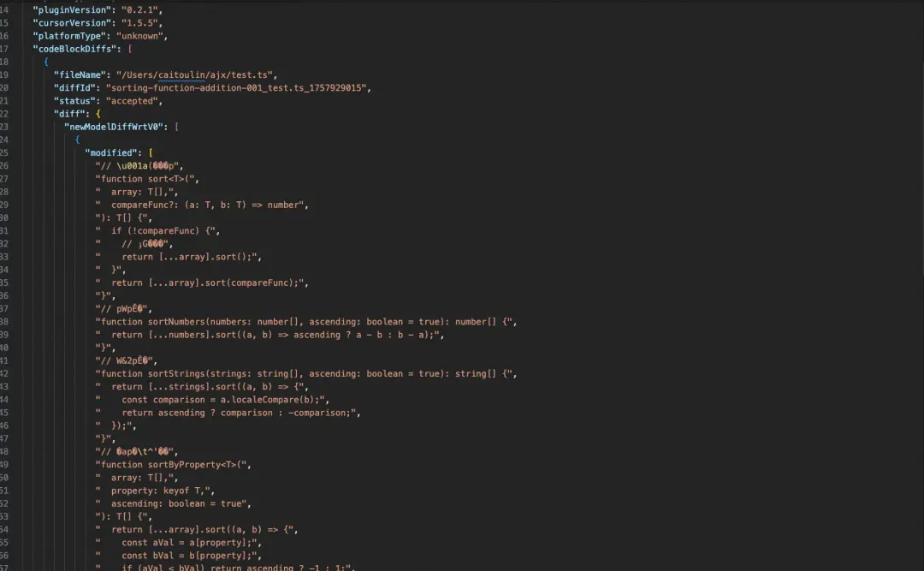
Task: Click line number 48 in the gutter
Action: pos(4,451)
